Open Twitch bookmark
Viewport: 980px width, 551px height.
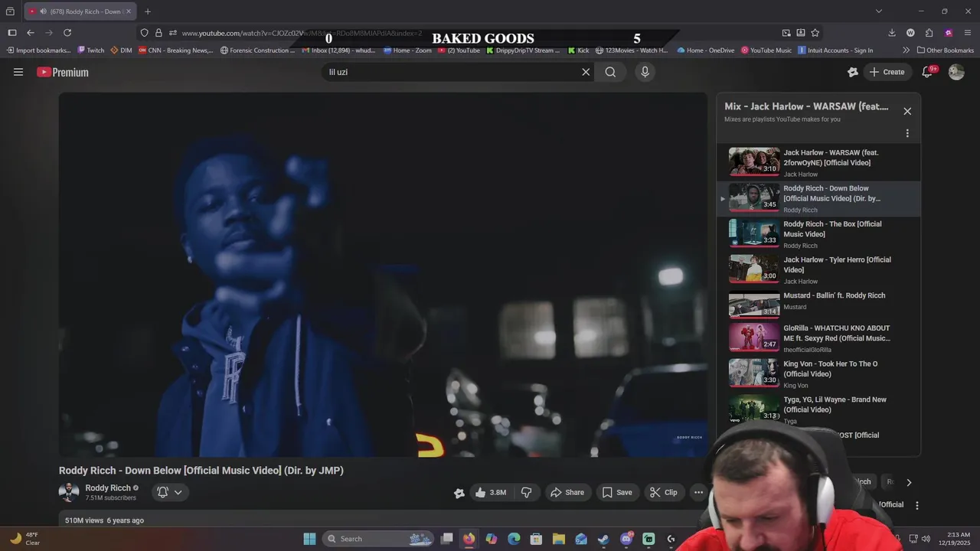[91, 51]
